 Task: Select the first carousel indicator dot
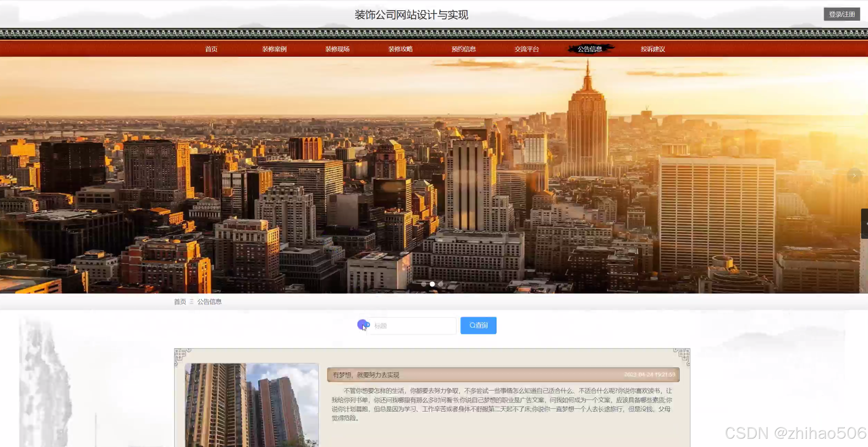tap(424, 284)
